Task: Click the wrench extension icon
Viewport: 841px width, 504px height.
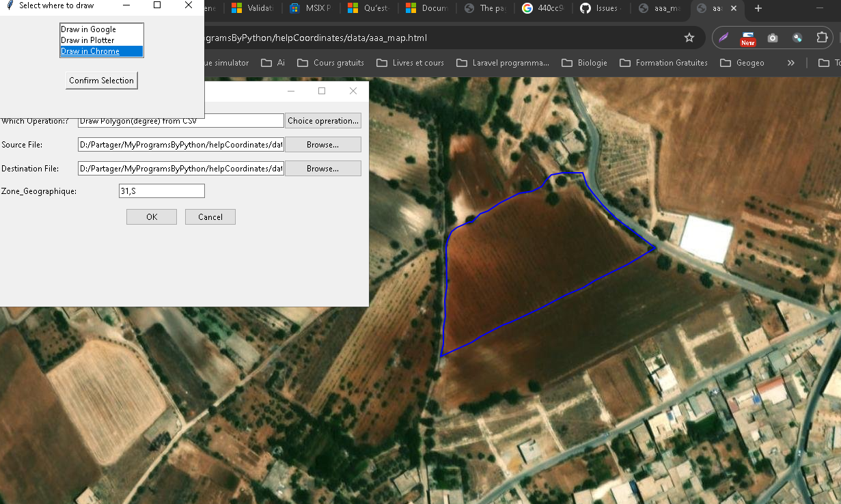Action: pyautogui.click(x=797, y=38)
